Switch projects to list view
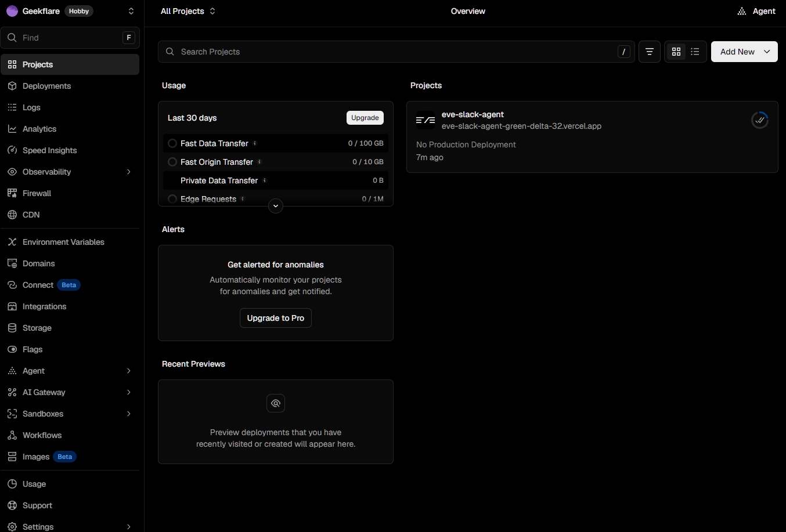 tap(695, 52)
